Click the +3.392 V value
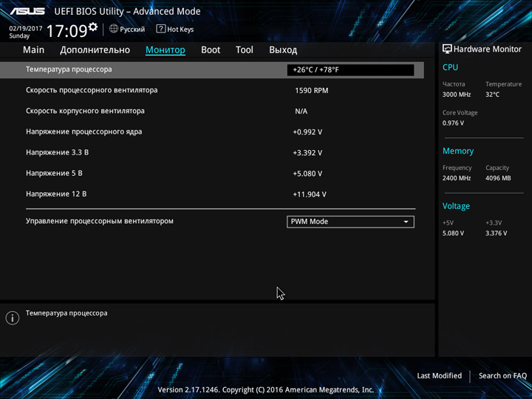The image size is (532, 399). coord(307,153)
